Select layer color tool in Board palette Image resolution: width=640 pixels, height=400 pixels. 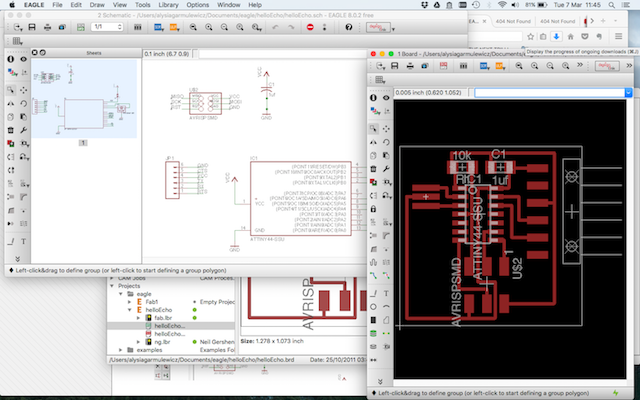point(373,111)
